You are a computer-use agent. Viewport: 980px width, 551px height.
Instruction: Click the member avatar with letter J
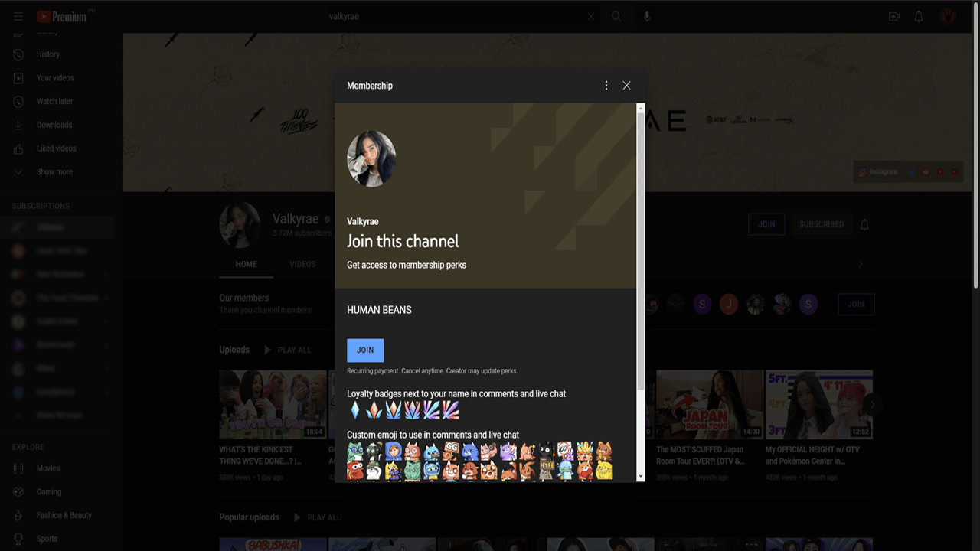tap(729, 305)
